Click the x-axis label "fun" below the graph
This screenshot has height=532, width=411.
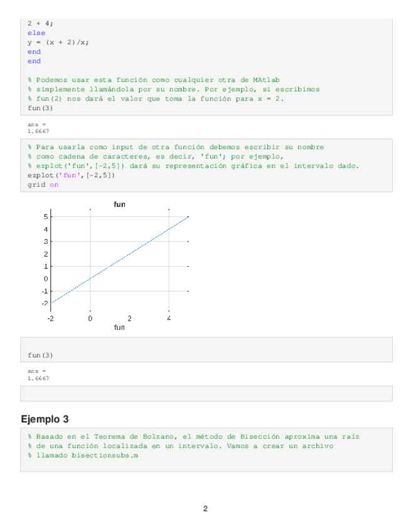[119, 327]
